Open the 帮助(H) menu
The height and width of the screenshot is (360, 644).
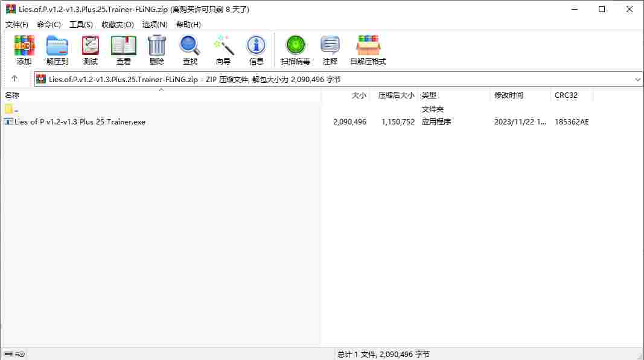(188, 25)
